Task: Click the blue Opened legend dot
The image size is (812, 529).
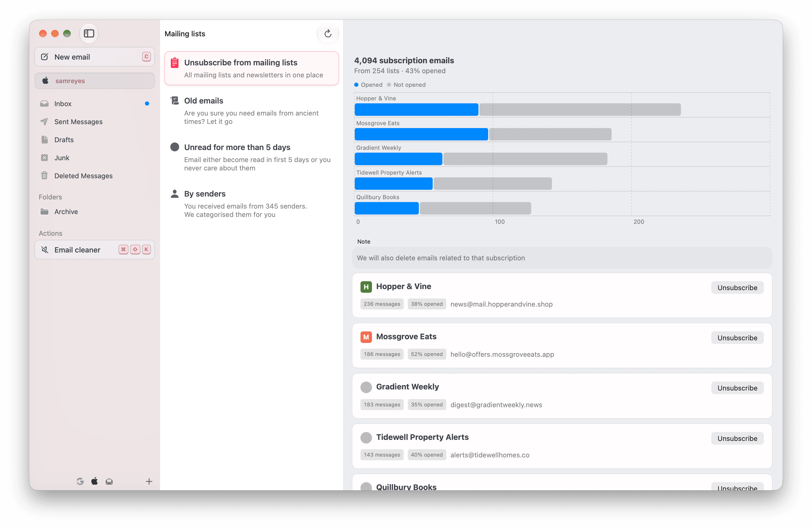Action: 356,84
